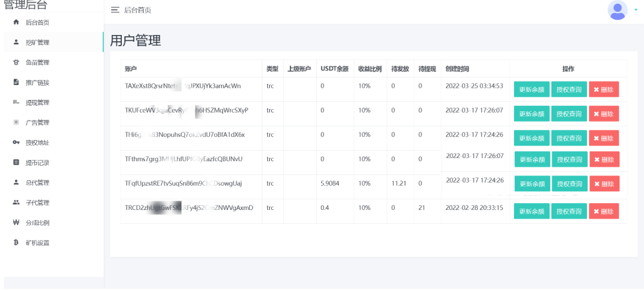Click the 类型 column header
This screenshot has height=290, width=644.
[x=272, y=69]
